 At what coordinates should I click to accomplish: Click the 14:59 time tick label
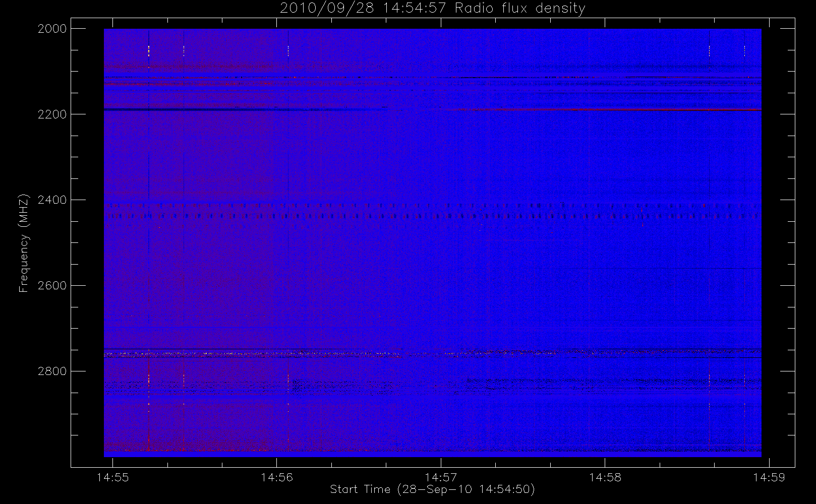769,477
